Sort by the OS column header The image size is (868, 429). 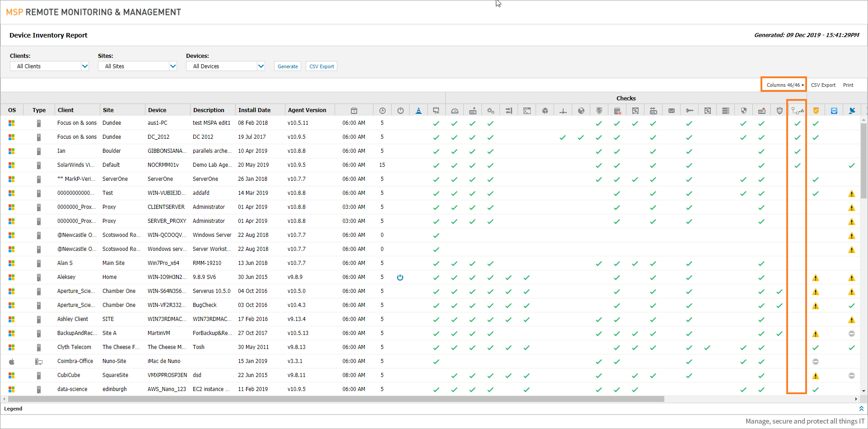pyautogui.click(x=12, y=110)
